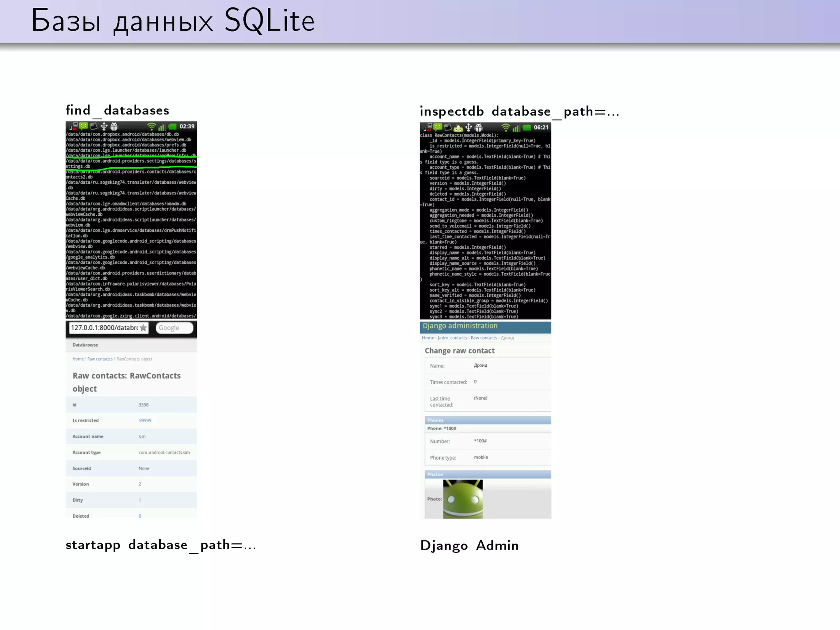Click the Базы данных SQLite slide title
Image resolution: width=840 pixels, height=630 pixels.
pyautogui.click(x=173, y=21)
